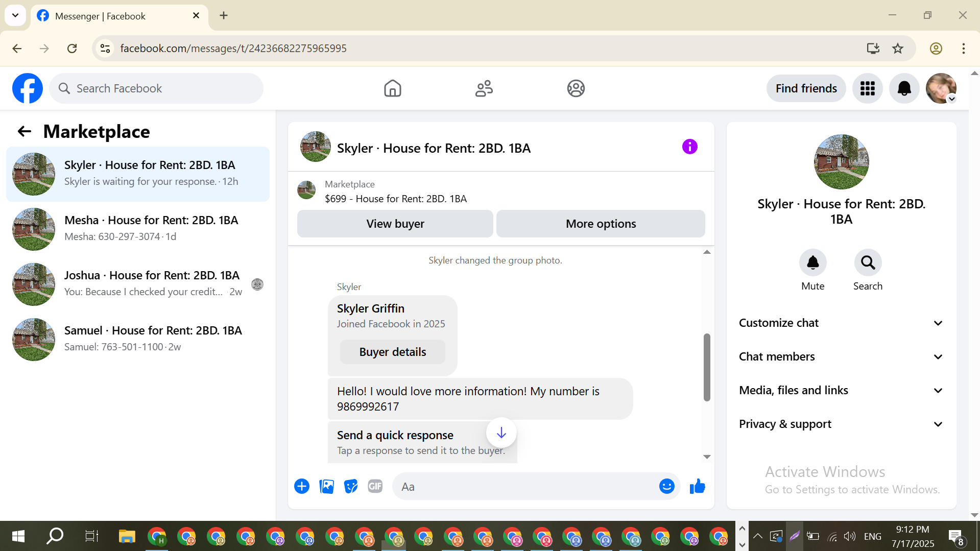Click the More options button
980x551 pixels.
[x=601, y=224]
